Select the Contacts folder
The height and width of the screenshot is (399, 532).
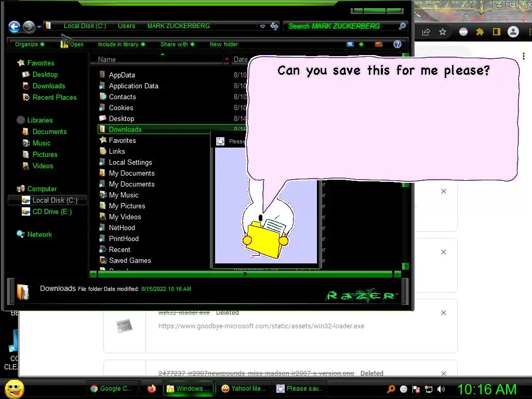[122, 97]
